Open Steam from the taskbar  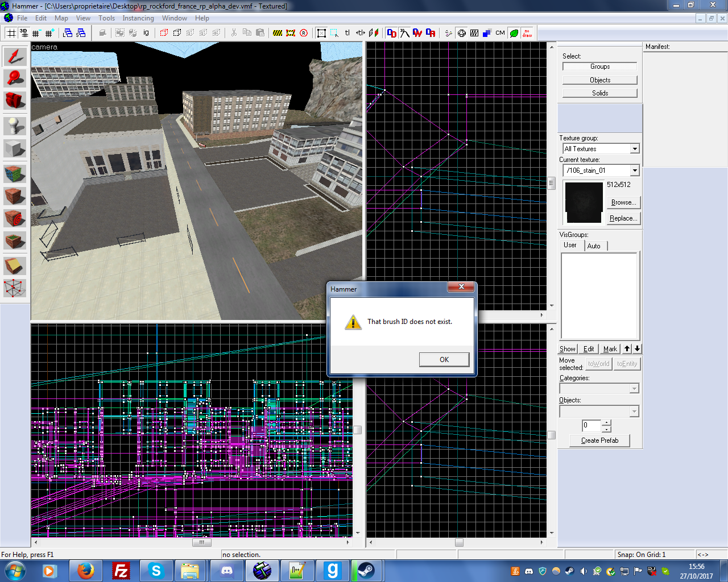pos(366,571)
